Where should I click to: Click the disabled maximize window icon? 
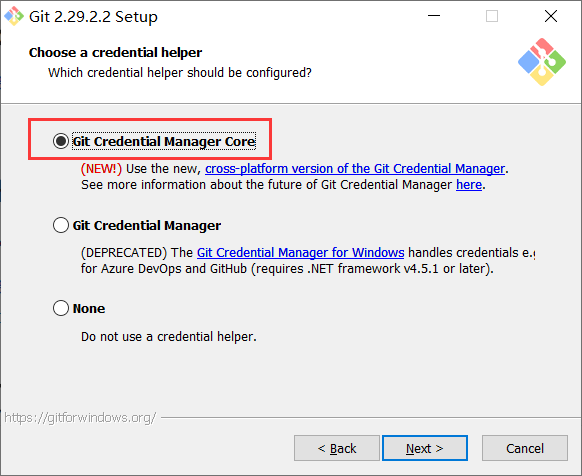click(x=492, y=16)
